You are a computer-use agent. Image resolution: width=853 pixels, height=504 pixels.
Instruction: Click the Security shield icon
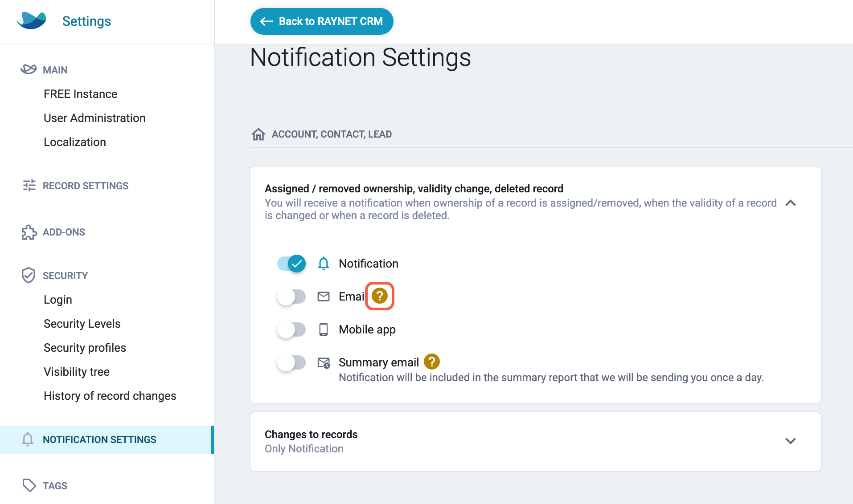(x=29, y=275)
